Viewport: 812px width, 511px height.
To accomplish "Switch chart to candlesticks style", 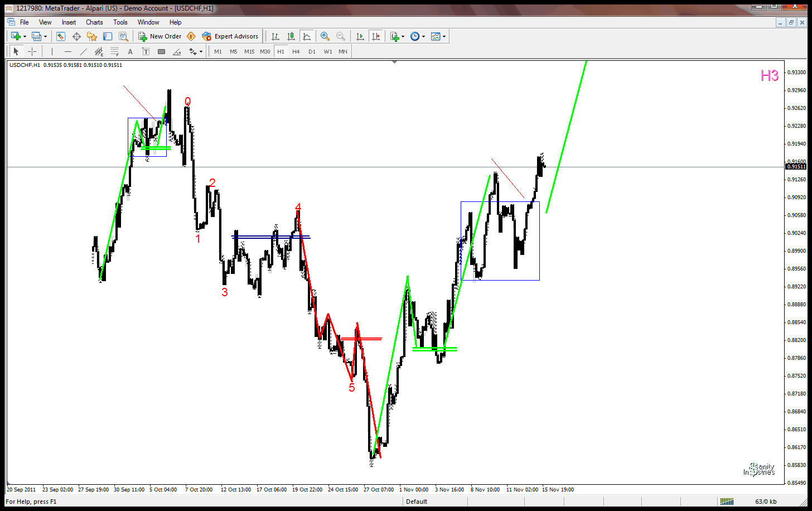I will [x=291, y=36].
